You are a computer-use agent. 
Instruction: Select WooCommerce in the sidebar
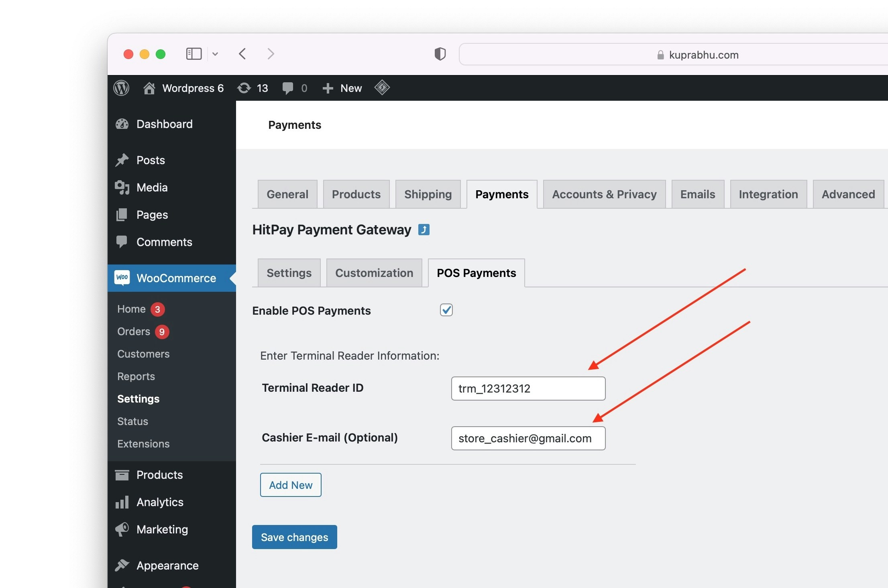(x=172, y=278)
